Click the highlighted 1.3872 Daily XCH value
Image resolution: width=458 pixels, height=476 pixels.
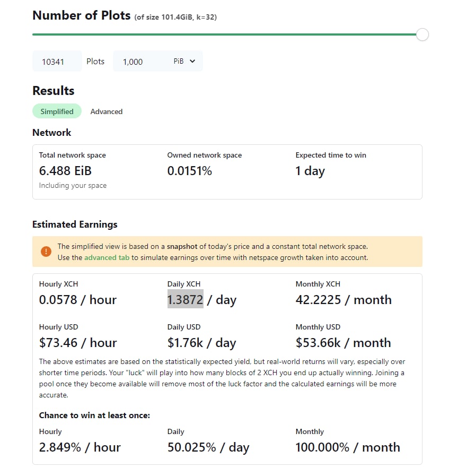click(185, 300)
